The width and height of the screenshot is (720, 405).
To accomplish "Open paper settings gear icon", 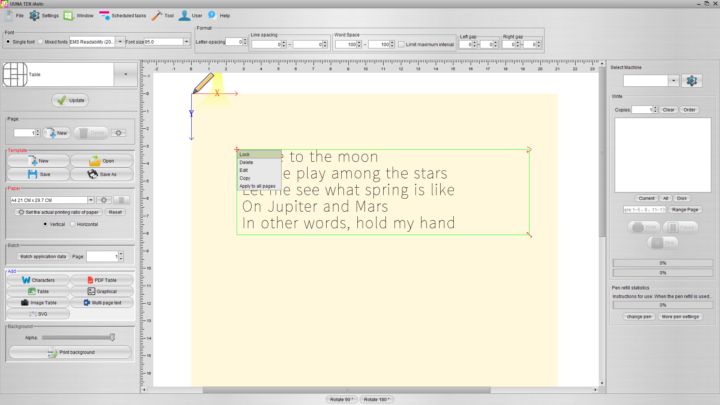I will pyautogui.click(x=104, y=200).
